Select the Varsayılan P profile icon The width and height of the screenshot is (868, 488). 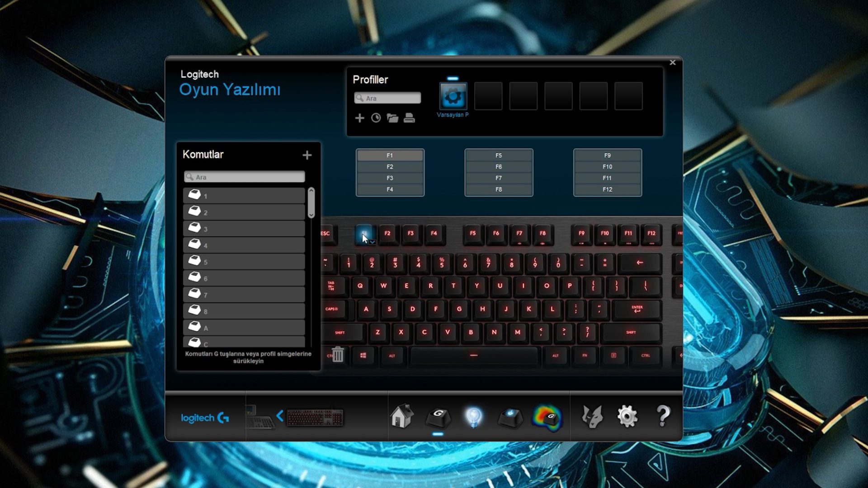click(x=453, y=97)
